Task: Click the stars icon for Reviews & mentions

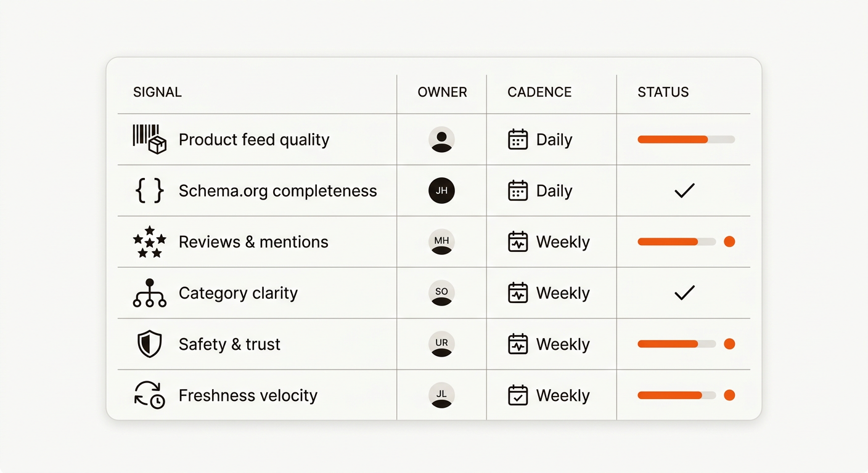Action: click(x=150, y=242)
